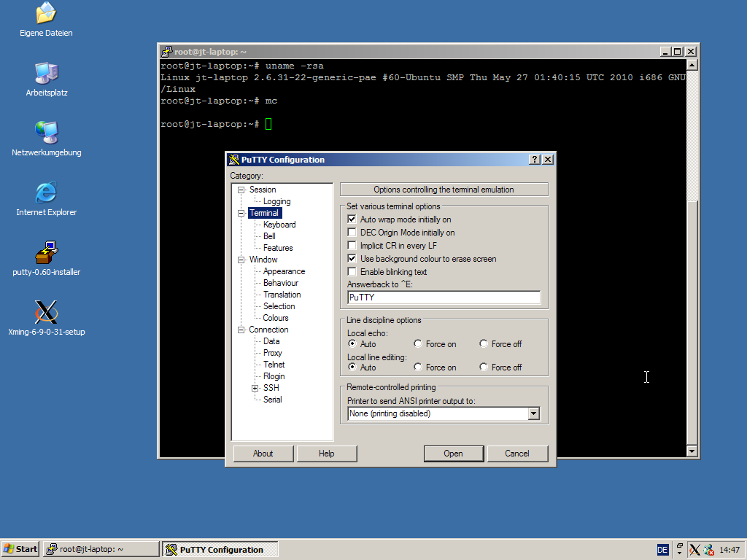Image resolution: width=747 pixels, height=560 pixels.
Task: Switch to the root@jt-laptop terminal taskbar entry
Action: (x=99, y=548)
